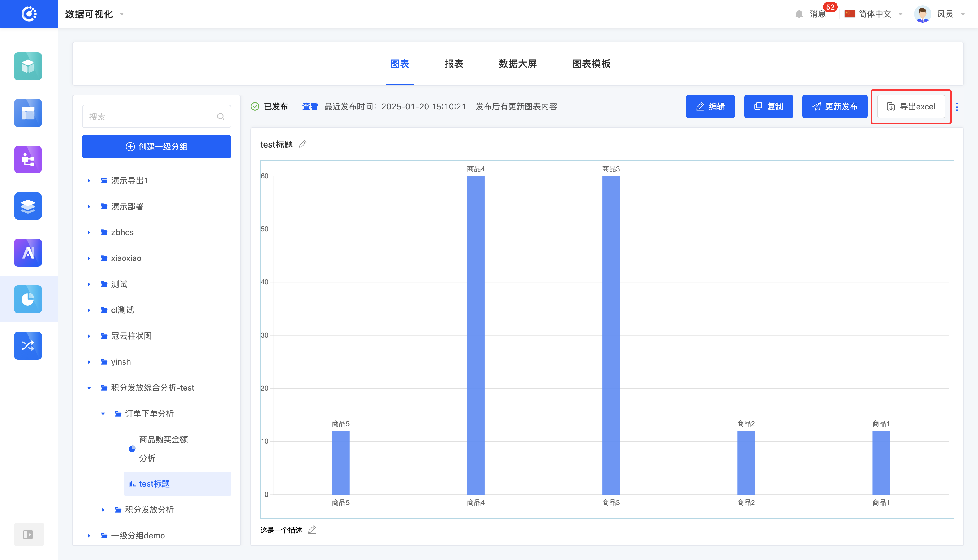The height and width of the screenshot is (560, 978).
Task: Click the notification bell icon
Action: click(799, 14)
